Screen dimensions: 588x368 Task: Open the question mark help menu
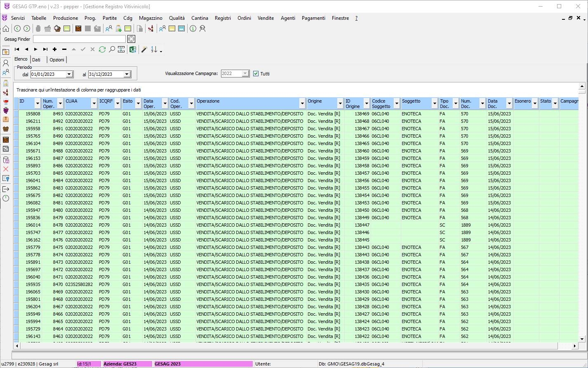356,18
